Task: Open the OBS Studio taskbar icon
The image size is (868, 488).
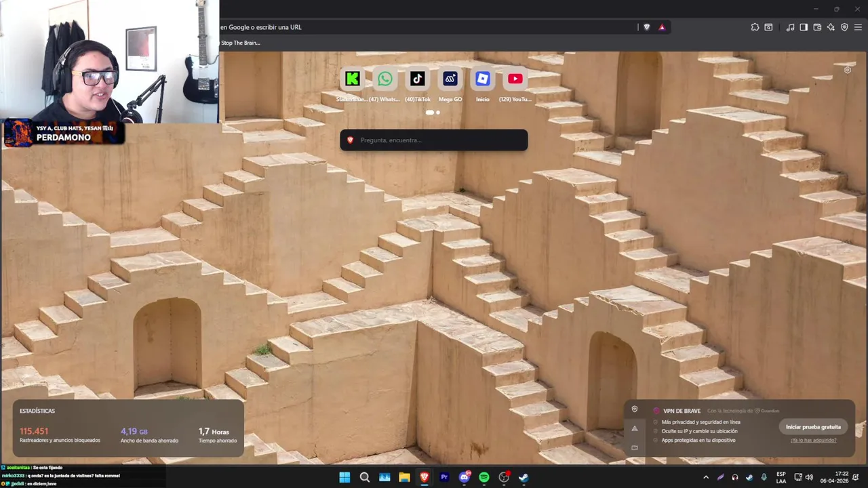Action: tap(504, 477)
